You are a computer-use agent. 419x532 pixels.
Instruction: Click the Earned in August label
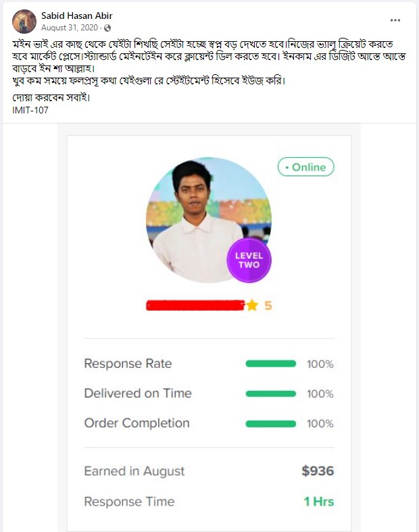point(134,471)
